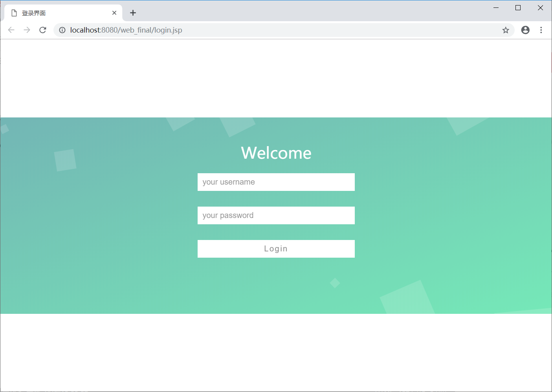Click the browser forward arrow

[27, 30]
